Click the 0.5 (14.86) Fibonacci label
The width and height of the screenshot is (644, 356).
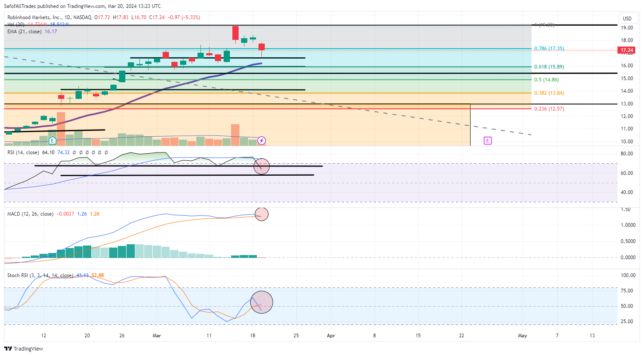coord(546,80)
